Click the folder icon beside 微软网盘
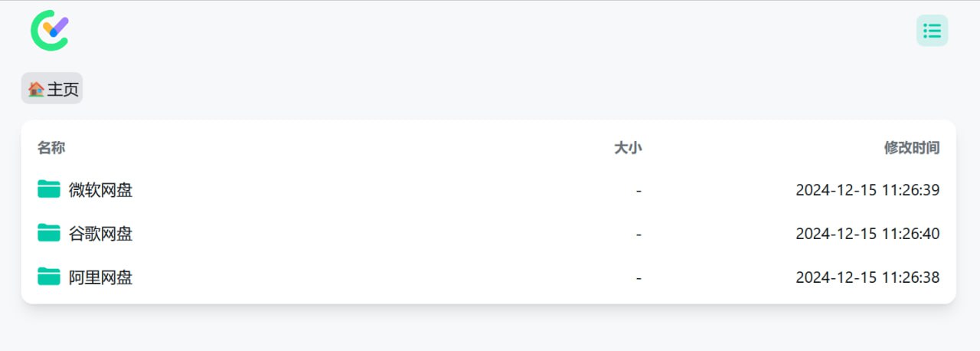 49,189
